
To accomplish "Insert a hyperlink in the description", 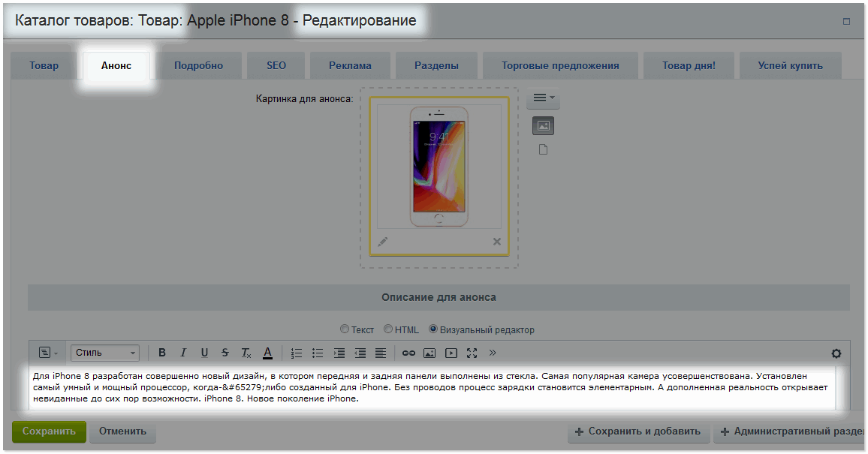I will pyautogui.click(x=408, y=353).
